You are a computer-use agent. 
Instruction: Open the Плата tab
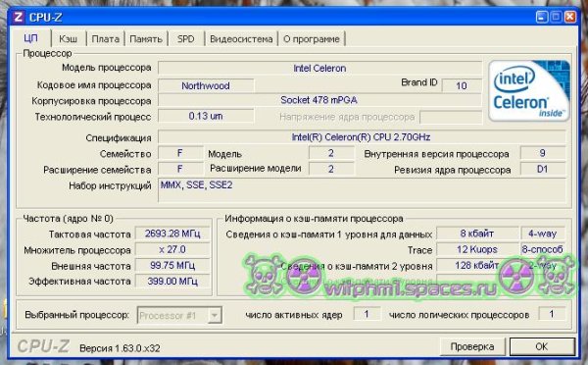[106, 38]
